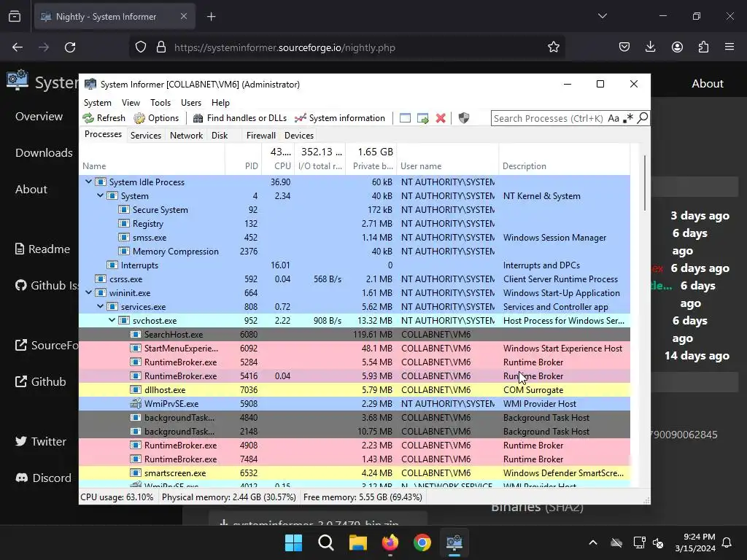Click the find window toolbar icon
This screenshot has width=747, height=560.
tap(405, 118)
